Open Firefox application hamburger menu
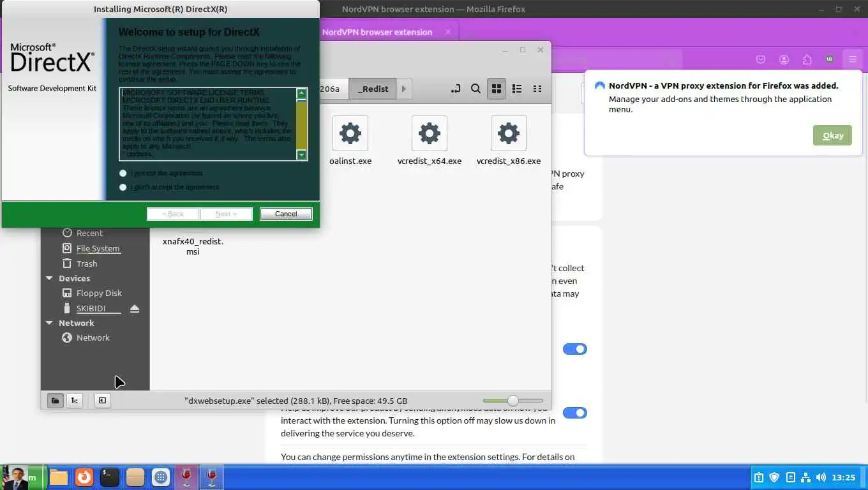The image size is (868, 490). point(853,59)
